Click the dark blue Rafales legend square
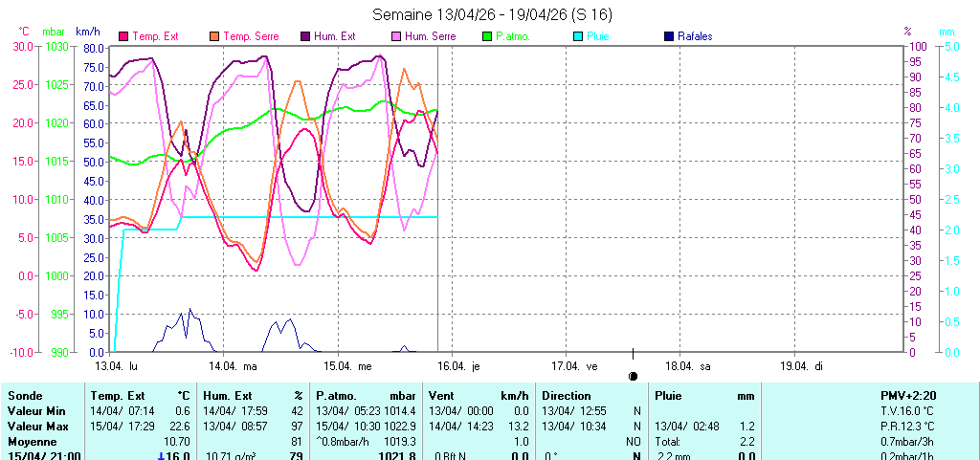Image resolution: width=980 pixels, height=460 pixels. tap(668, 36)
